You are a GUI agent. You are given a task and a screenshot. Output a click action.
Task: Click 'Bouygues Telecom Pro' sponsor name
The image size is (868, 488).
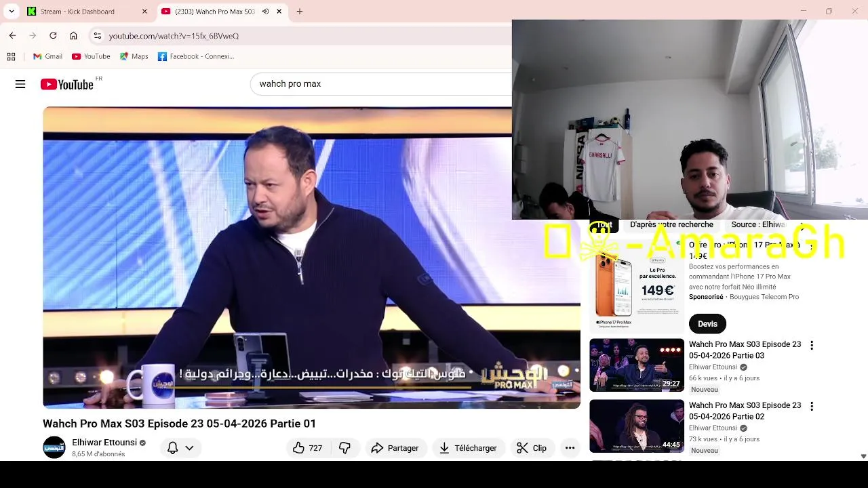point(764,297)
